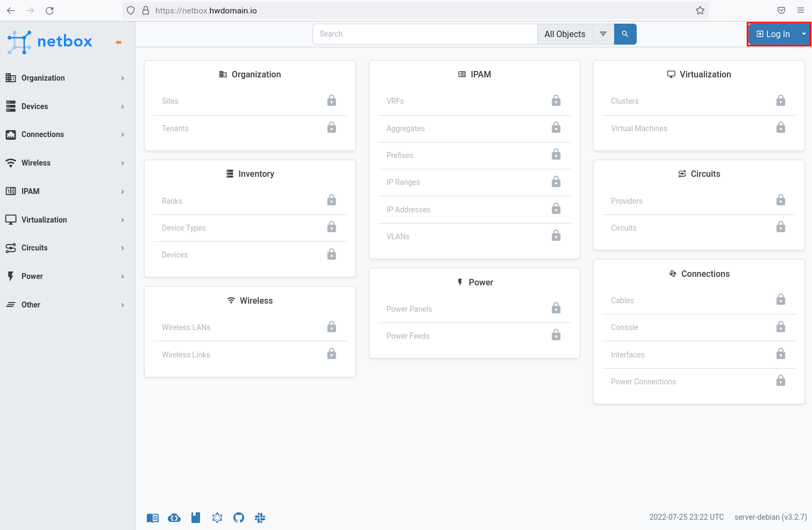Image resolution: width=812 pixels, height=530 pixels.
Task: Click the site security padlock in address bar
Action: tap(145, 10)
